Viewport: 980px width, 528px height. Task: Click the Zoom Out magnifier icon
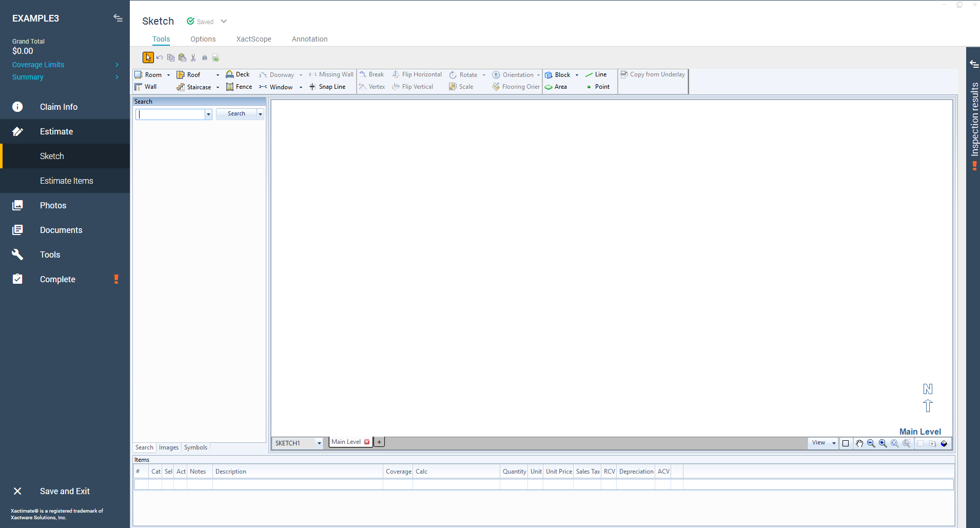point(871,443)
